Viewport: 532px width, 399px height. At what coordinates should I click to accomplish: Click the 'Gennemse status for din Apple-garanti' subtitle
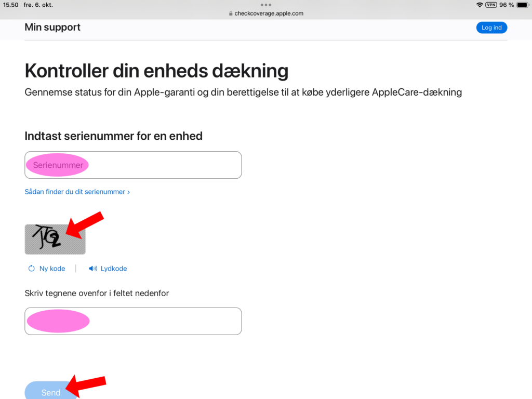pos(243,92)
